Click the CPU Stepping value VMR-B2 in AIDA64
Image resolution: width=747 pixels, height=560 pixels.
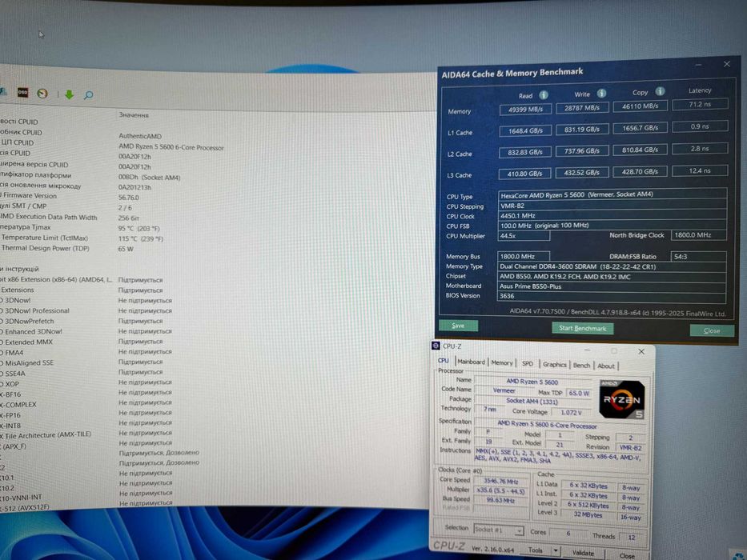612,206
